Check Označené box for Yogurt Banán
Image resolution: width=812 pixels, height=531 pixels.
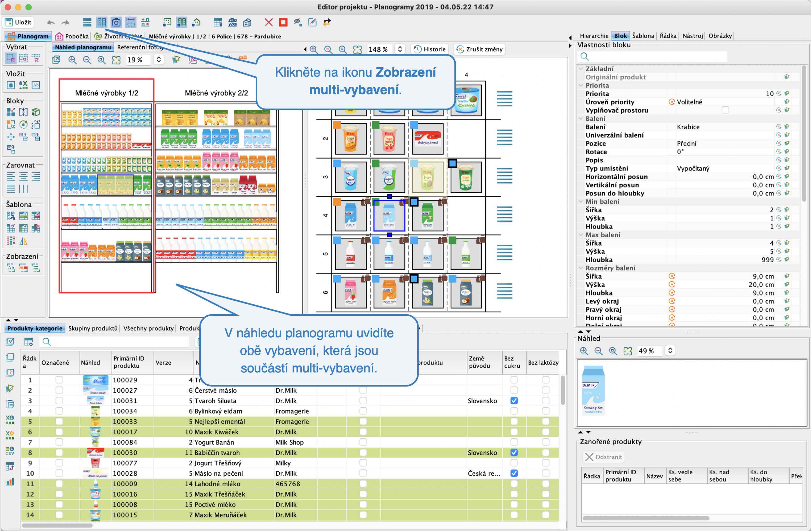[59, 442]
